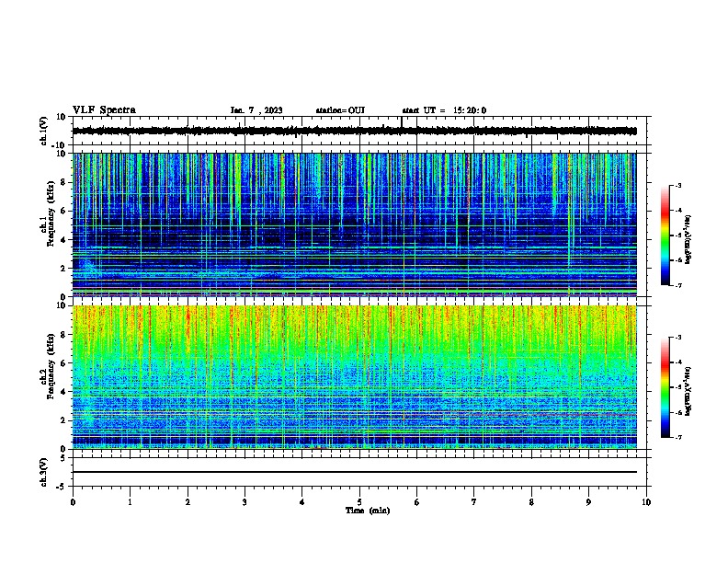Click the "ch.1(V)" axis label

tap(44, 131)
